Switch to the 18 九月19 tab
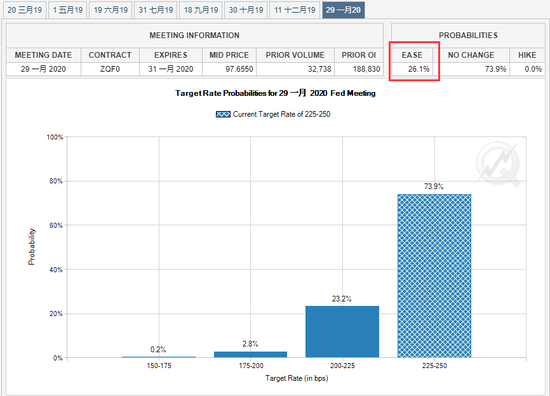 201,10
